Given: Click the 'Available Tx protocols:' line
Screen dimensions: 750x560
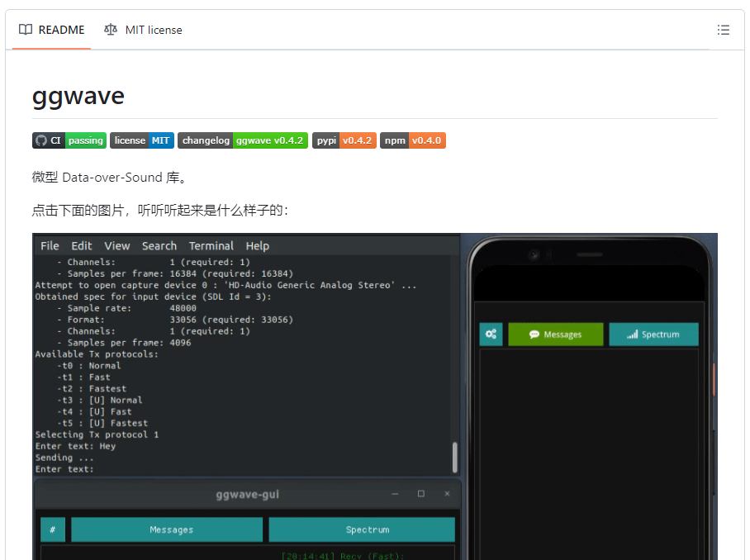Looking at the screenshot, I should pyautogui.click(x=97, y=354).
